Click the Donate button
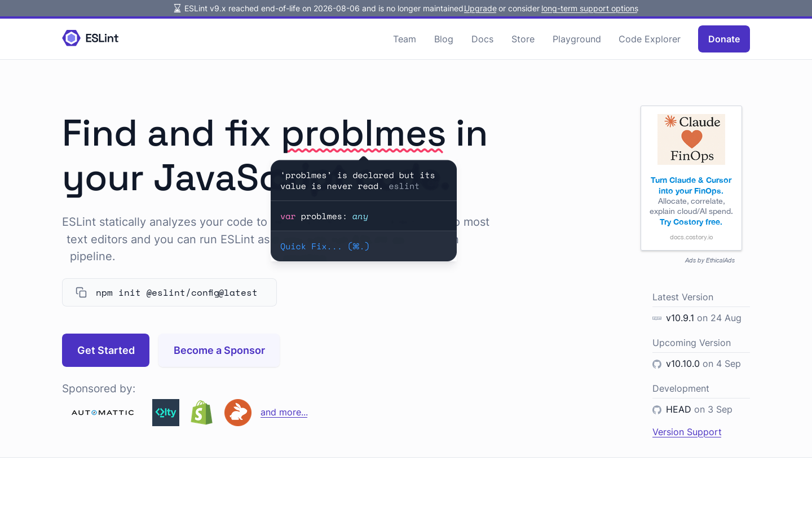Screen dimensions: 812x508 pyautogui.click(x=724, y=39)
